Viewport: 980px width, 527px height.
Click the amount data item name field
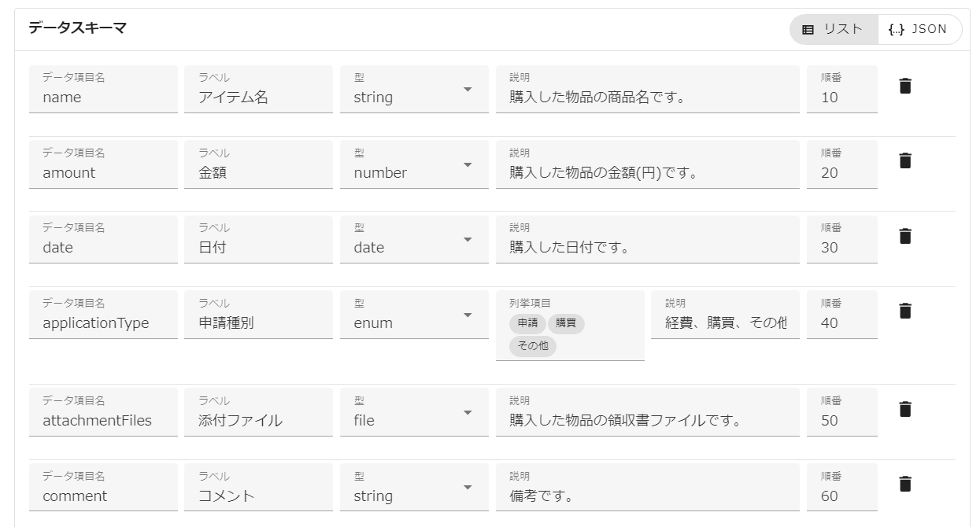(x=103, y=172)
